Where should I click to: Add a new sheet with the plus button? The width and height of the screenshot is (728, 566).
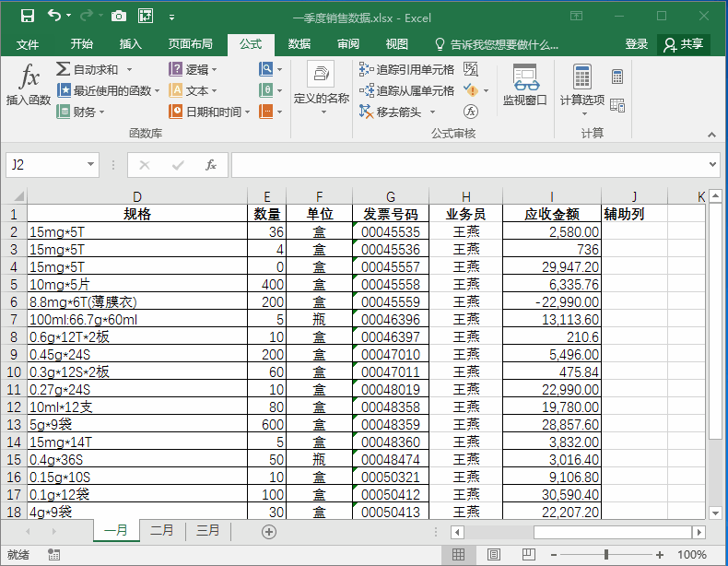[269, 532]
